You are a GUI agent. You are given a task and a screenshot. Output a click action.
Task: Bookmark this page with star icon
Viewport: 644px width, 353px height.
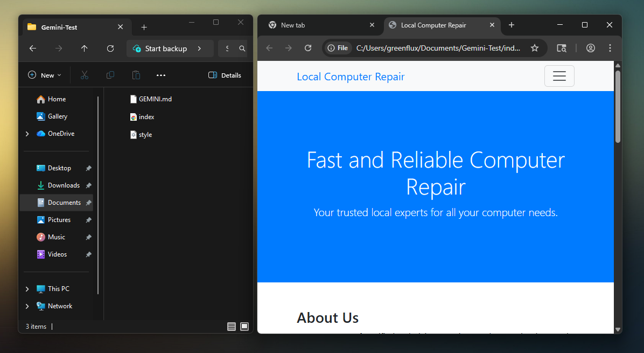(x=535, y=48)
